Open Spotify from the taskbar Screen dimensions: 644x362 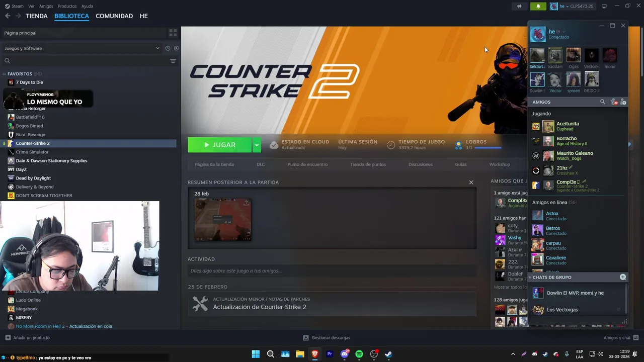coord(359,354)
